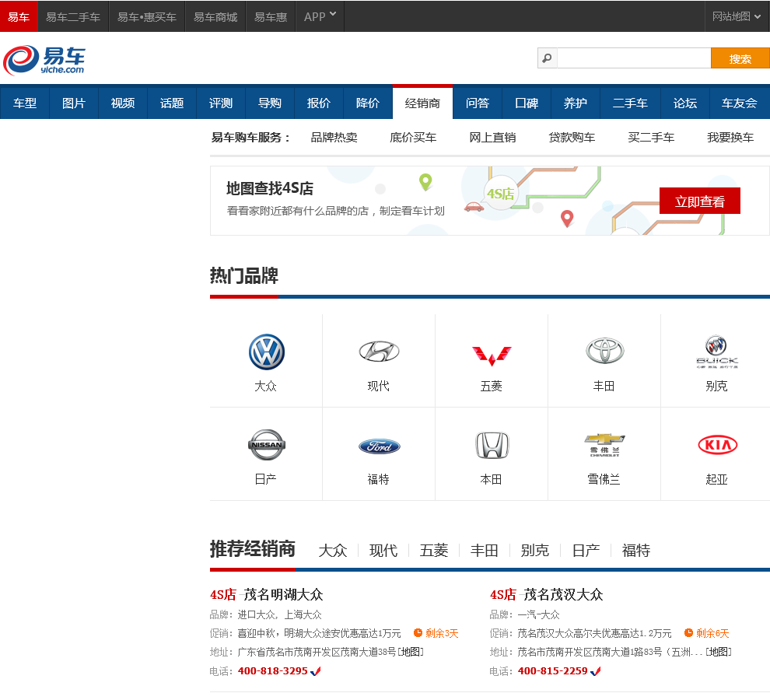770x700 pixels.
Task: Open 易车二手车 in top bar
Action: coord(72,16)
